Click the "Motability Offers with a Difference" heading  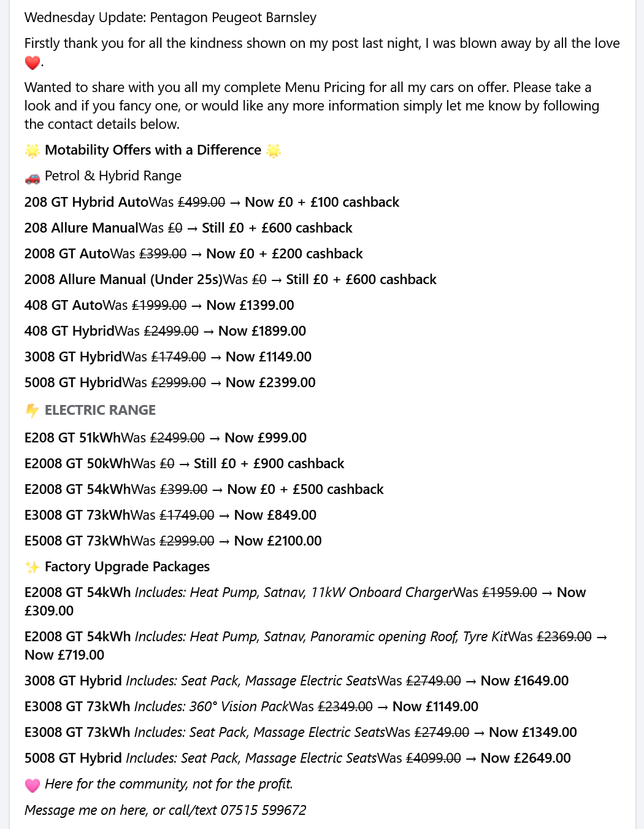153,150
